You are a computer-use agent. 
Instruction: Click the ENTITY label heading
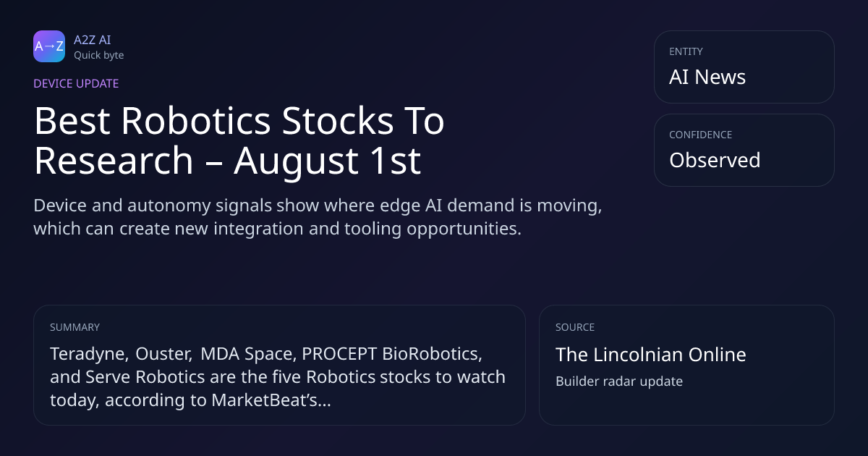pos(686,51)
